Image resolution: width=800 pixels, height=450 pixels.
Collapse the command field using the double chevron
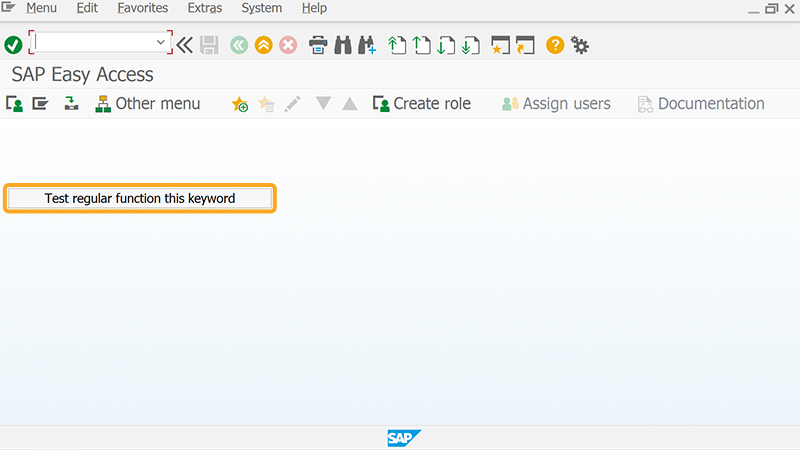pos(184,45)
